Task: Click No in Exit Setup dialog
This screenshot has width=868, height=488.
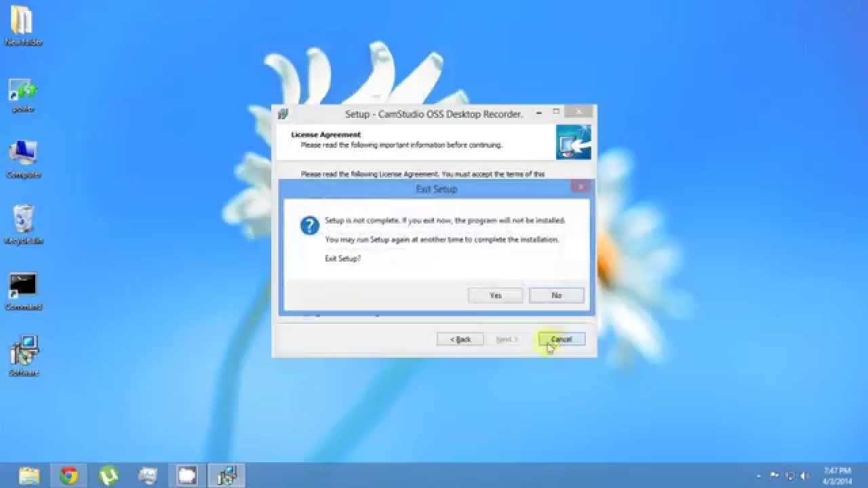Action: [x=556, y=296]
